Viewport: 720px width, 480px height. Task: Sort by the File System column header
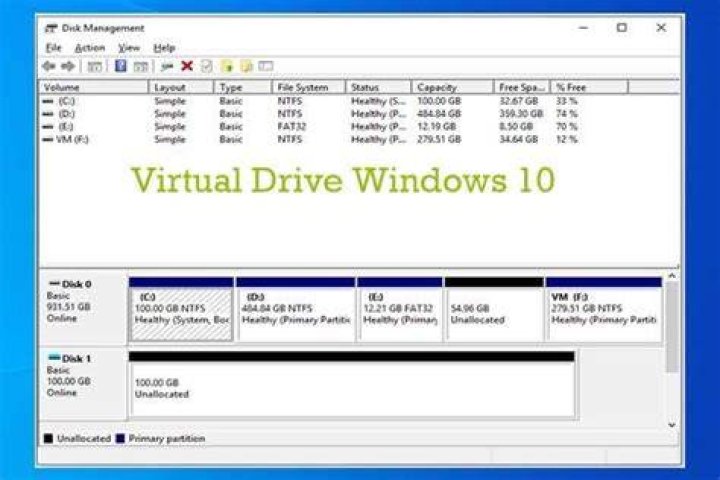(x=309, y=87)
